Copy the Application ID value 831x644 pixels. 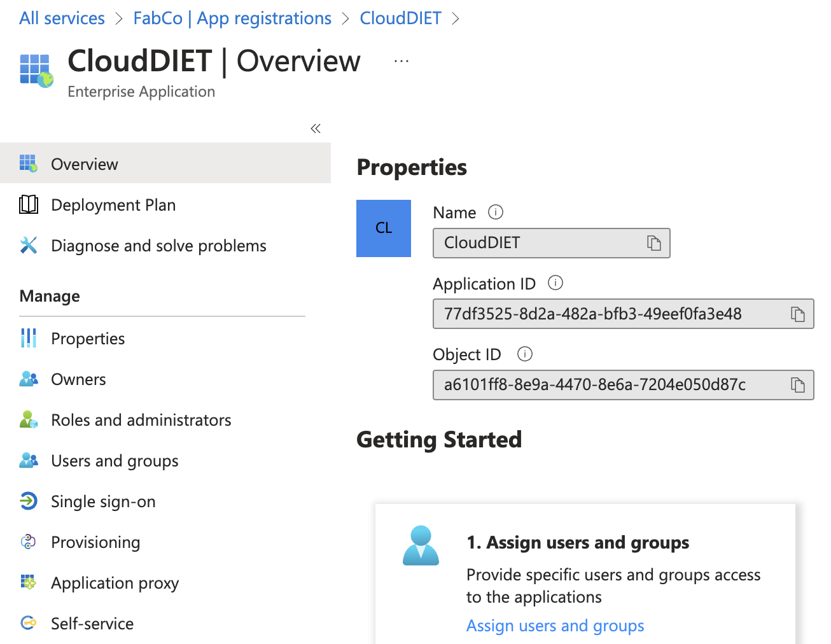[x=797, y=314]
